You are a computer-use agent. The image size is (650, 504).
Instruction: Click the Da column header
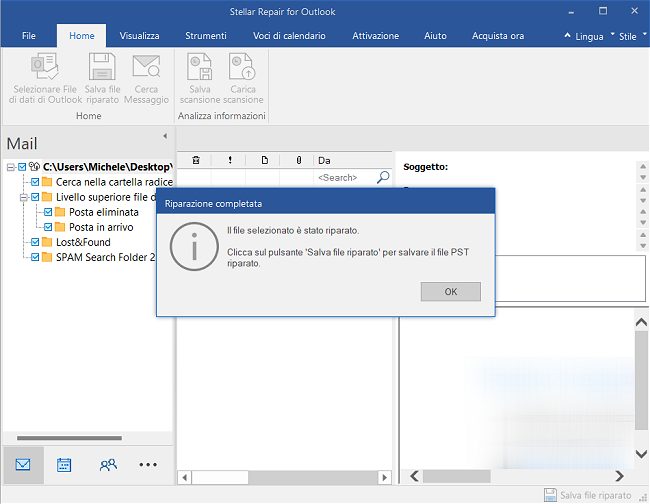coord(352,160)
